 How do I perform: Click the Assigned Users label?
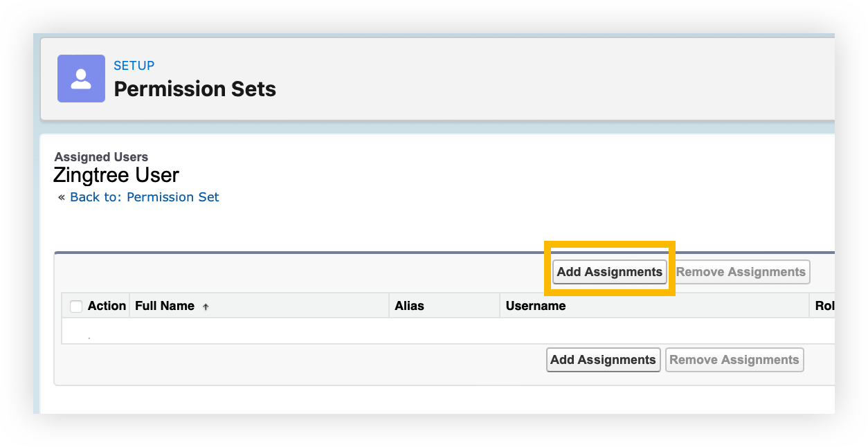coord(101,157)
